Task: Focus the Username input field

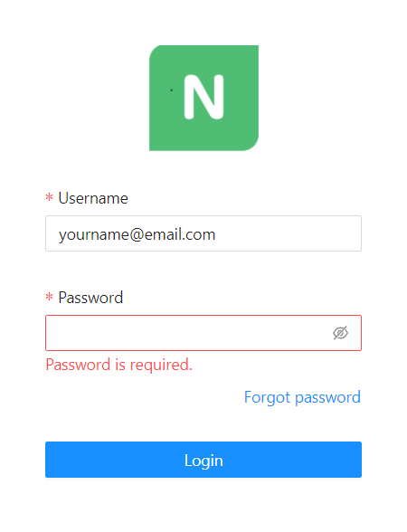Action: 203,233
